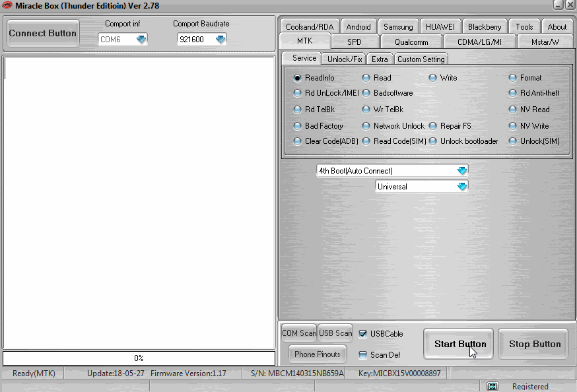
Task: Select the Format radio option
Action: click(512, 78)
